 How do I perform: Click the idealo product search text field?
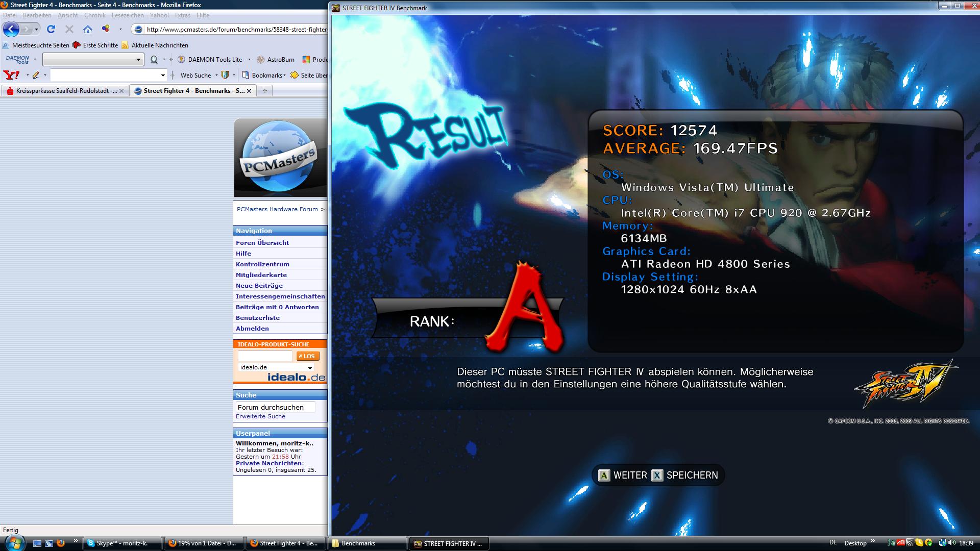pos(265,356)
